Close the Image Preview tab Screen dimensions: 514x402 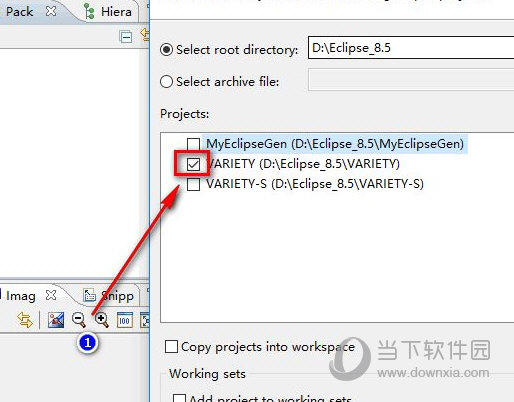click(51, 295)
